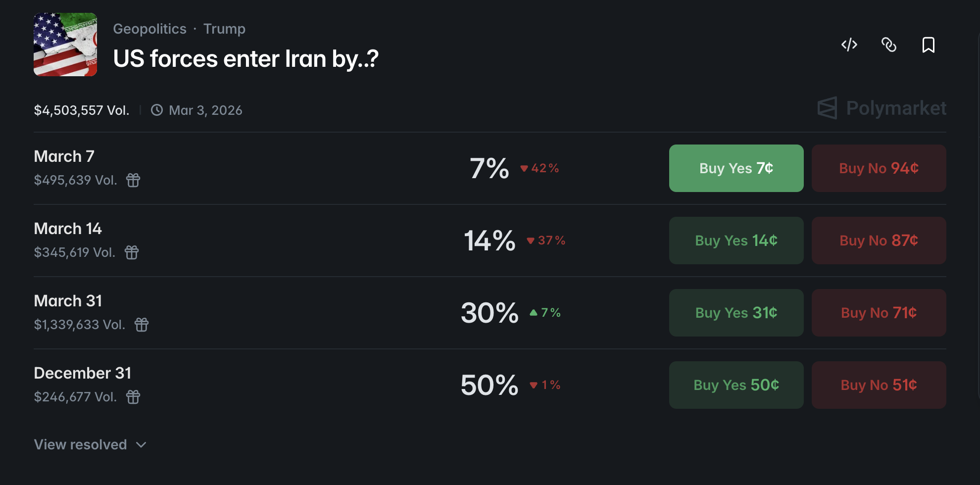The width and height of the screenshot is (980, 485).
Task: Open the Trump tag
Action: click(x=224, y=29)
